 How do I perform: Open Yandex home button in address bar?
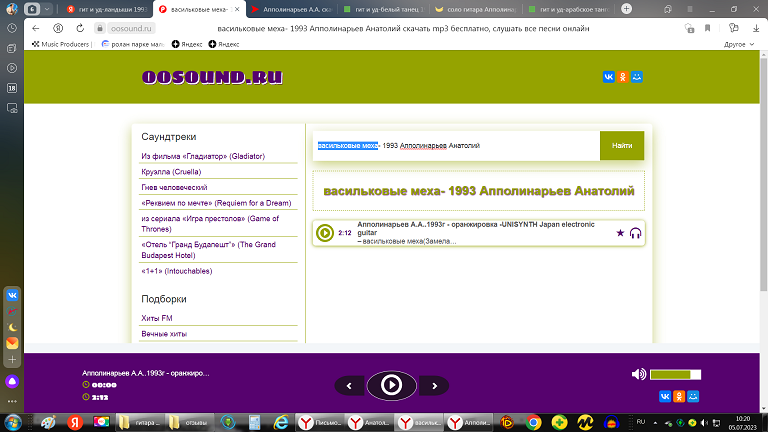pyautogui.click(x=58, y=28)
